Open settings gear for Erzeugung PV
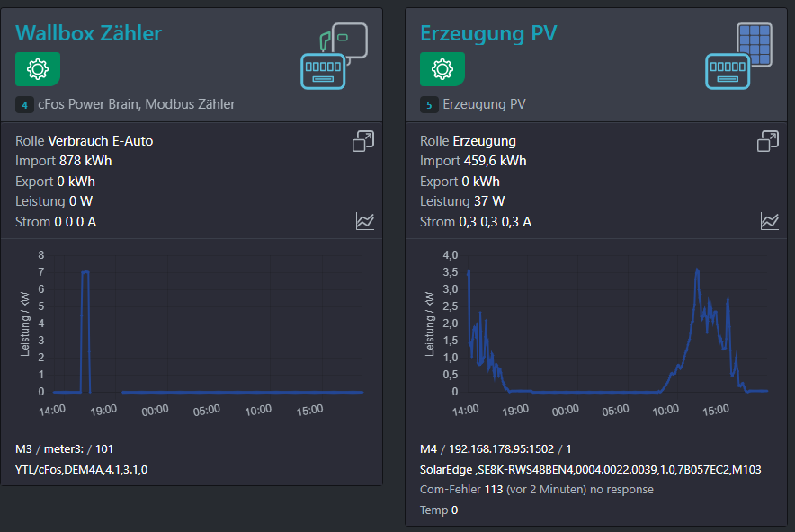Screen dimensions: 795x532 (x=442, y=69)
